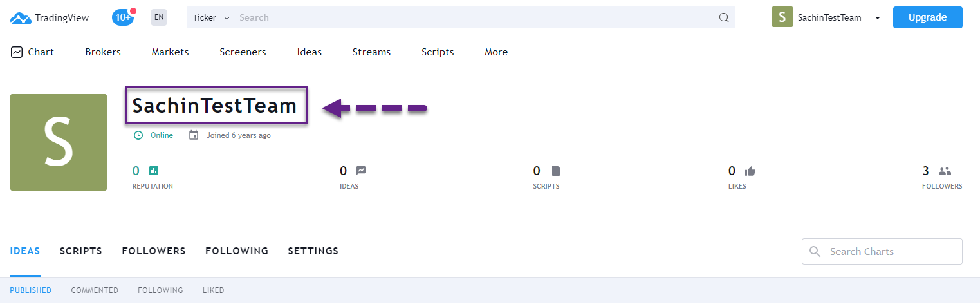Click the reputation chart icon
980x304 pixels.
click(x=154, y=171)
